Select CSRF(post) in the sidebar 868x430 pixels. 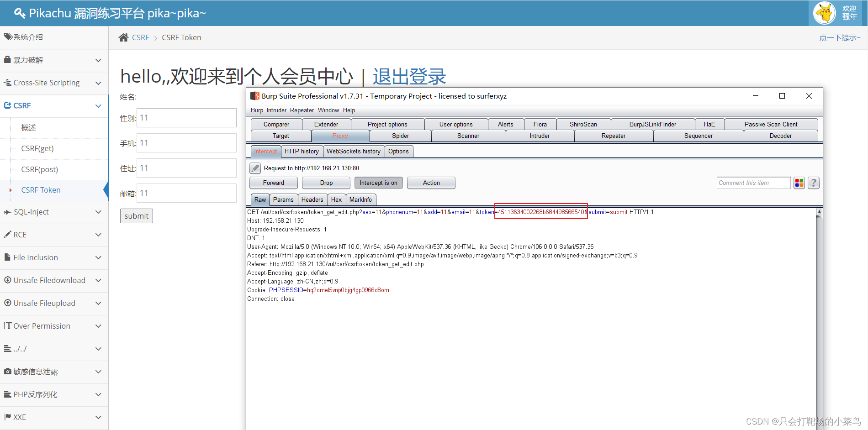click(40, 169)
